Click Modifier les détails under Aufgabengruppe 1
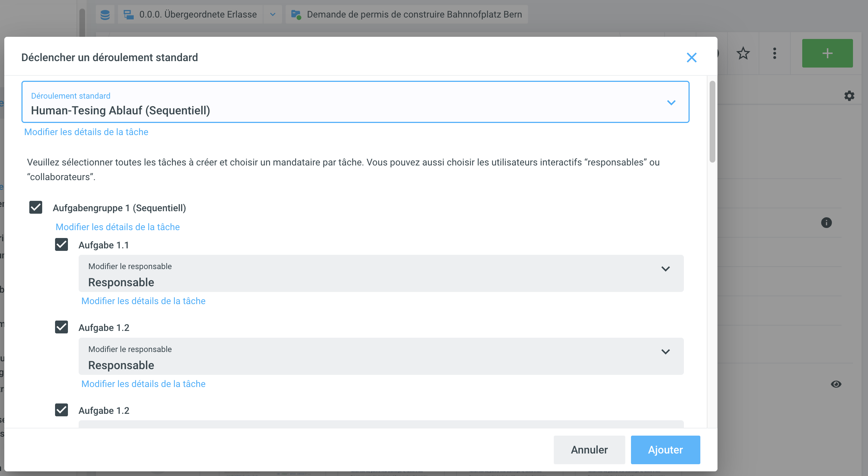Image resolution: width=868 pixels, height=476 pixels. (x=118, y=227)
